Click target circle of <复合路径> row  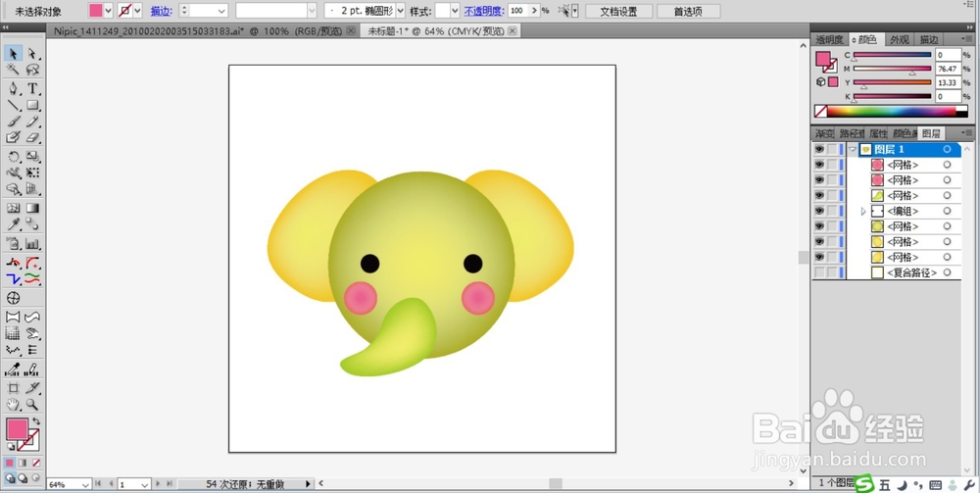947,272
